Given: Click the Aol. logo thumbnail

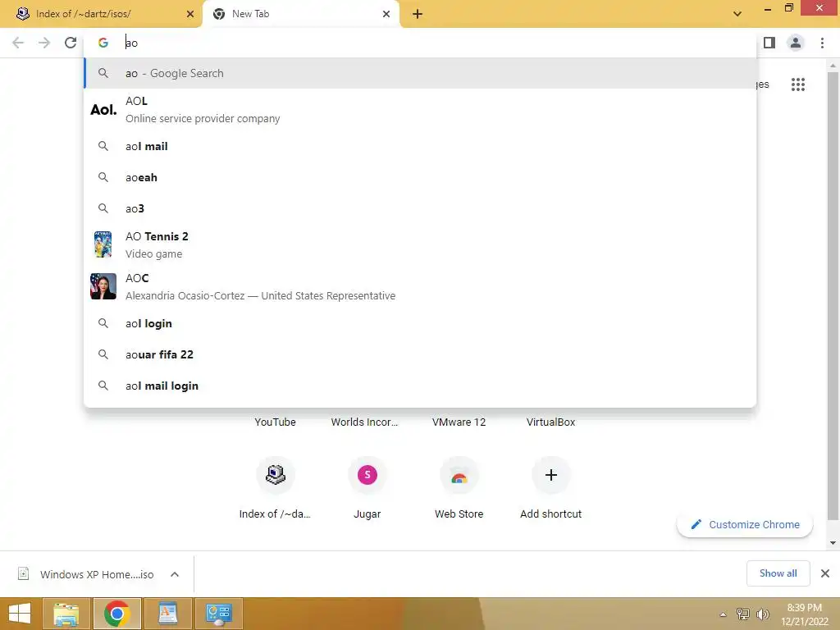Looking at the screenshot, I should pyautogui.click(x=103, y=110).
